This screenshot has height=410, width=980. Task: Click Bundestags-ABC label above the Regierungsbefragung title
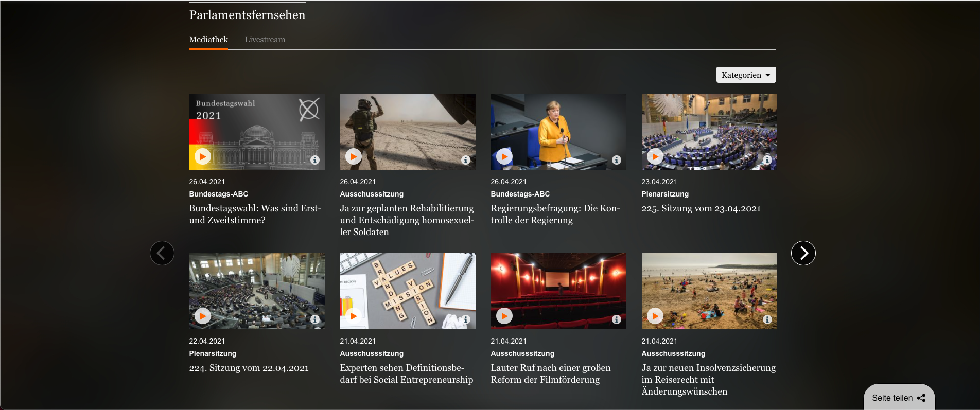(520, 194)
